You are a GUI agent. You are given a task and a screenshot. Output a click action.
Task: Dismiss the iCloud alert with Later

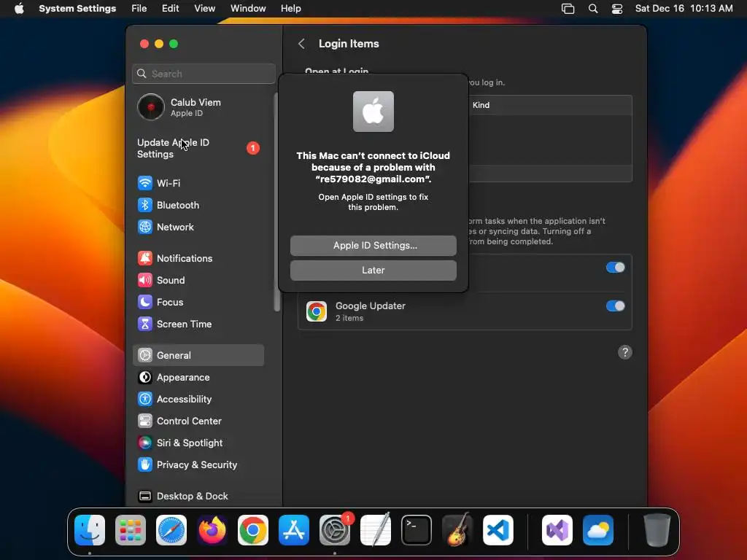pos(373,271)
